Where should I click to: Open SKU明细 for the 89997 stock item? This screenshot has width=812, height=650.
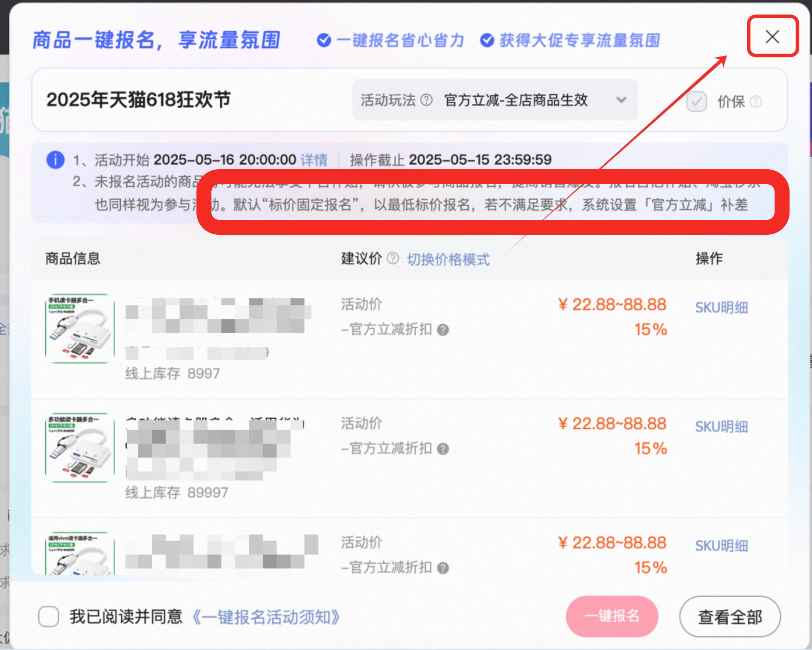click(721, 426)
